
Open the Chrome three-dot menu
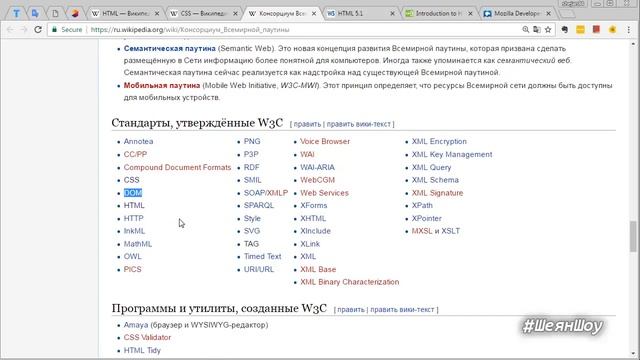[629, 29]
